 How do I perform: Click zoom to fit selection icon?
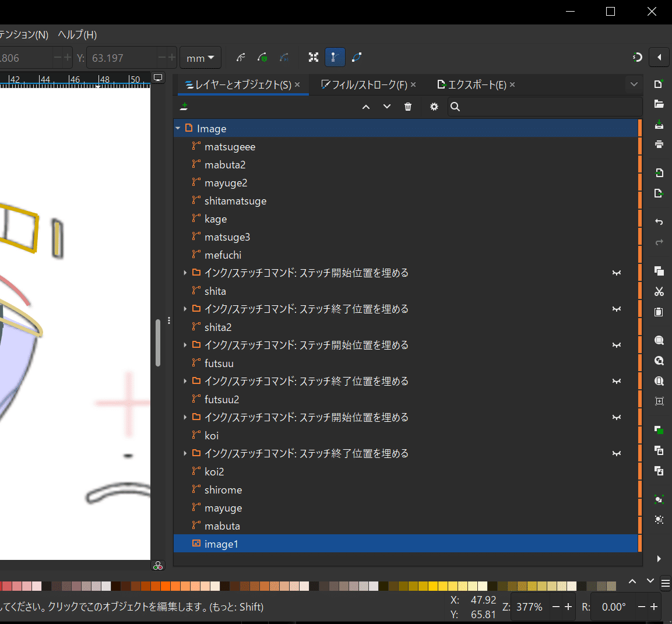659,341
